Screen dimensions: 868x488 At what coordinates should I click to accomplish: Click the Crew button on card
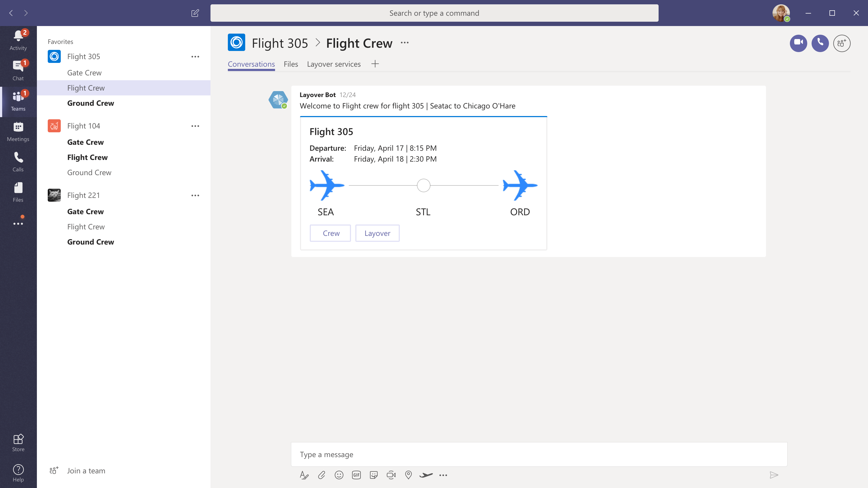click(x=330, y=233)
